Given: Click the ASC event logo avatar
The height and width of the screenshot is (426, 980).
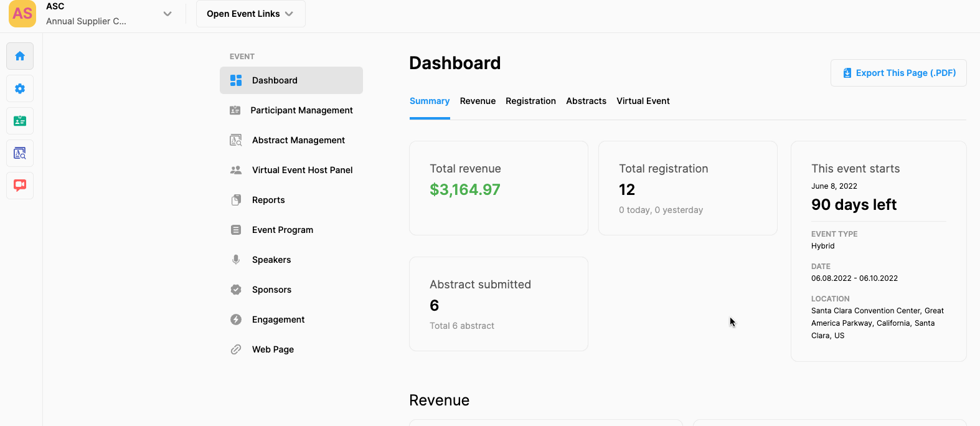Looking at the screenshot, I should point(22,14).
